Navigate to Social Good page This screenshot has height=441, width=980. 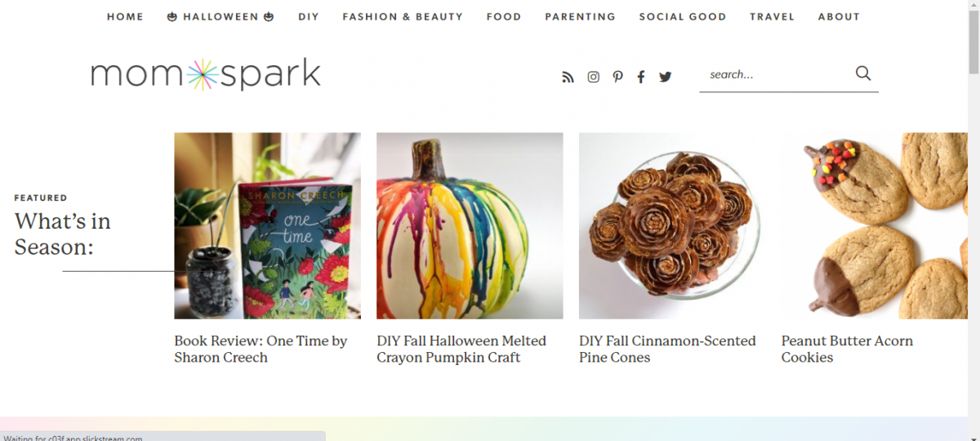click(683, 16)
